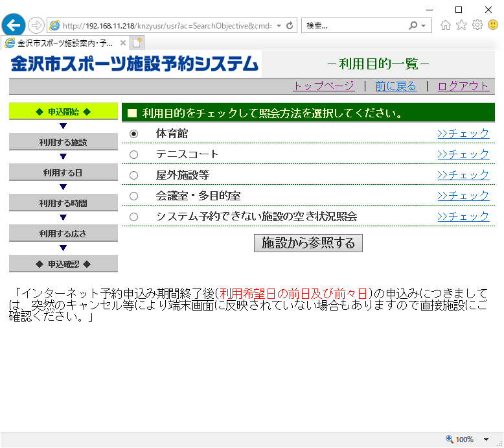Click the red 利用希望日の前日及び前々日 text
Image resolution: width=504 pixels, height=448 pixels.
click(x=293, y=294)
